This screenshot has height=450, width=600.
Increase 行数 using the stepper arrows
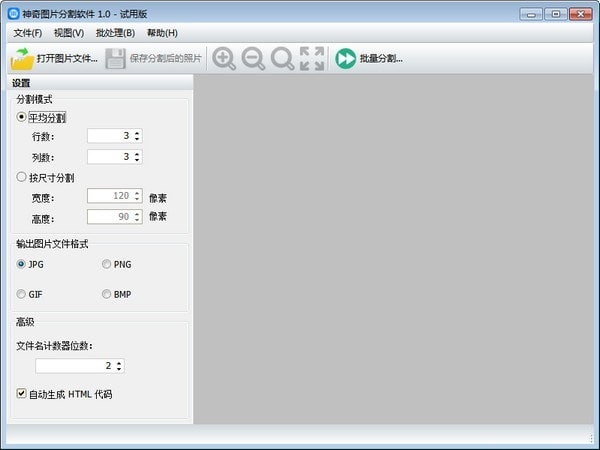[x=137, y=133]
